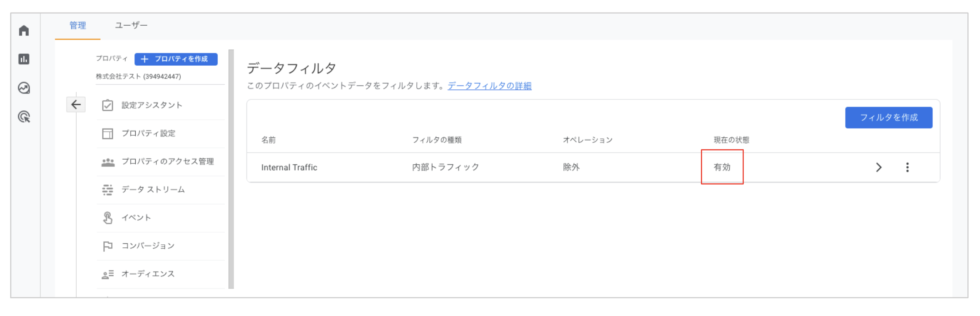Screen dimensions: 980x316
Task: Open Reports bar chart icon
Action: point(24,59)
